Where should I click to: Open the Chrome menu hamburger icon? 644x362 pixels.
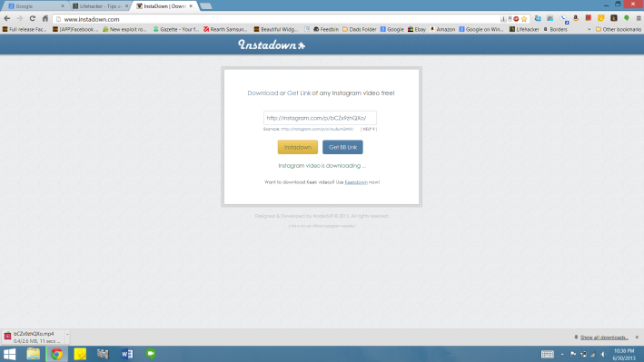pos(639,18)
